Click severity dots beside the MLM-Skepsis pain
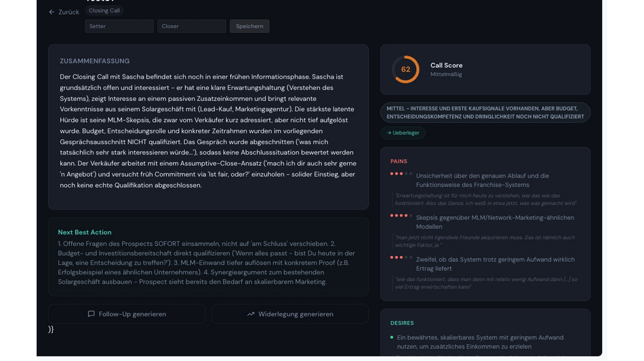Image resolution: width=644 pixels, height=361 pixels. [401, 215]
